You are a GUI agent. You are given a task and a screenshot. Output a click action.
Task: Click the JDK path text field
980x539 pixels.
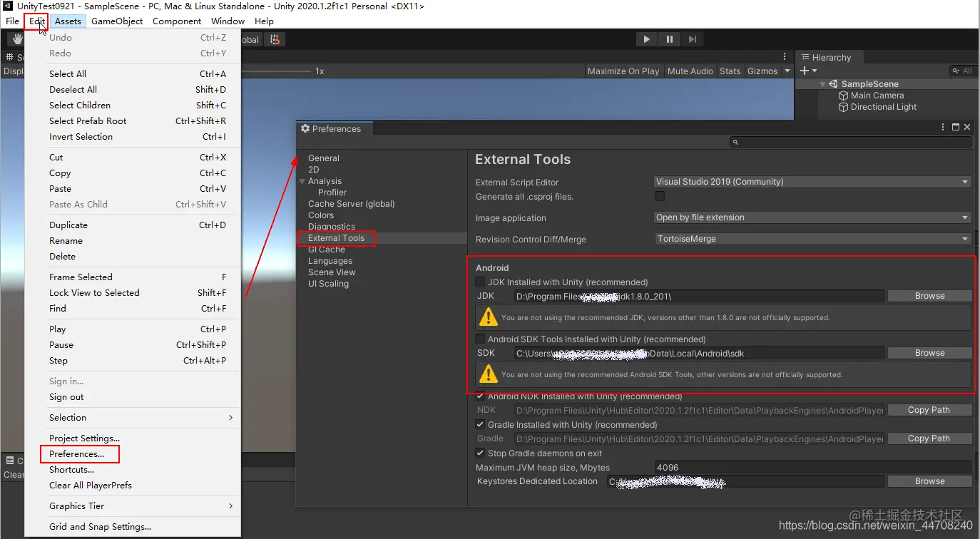click(x=699, y=295)
